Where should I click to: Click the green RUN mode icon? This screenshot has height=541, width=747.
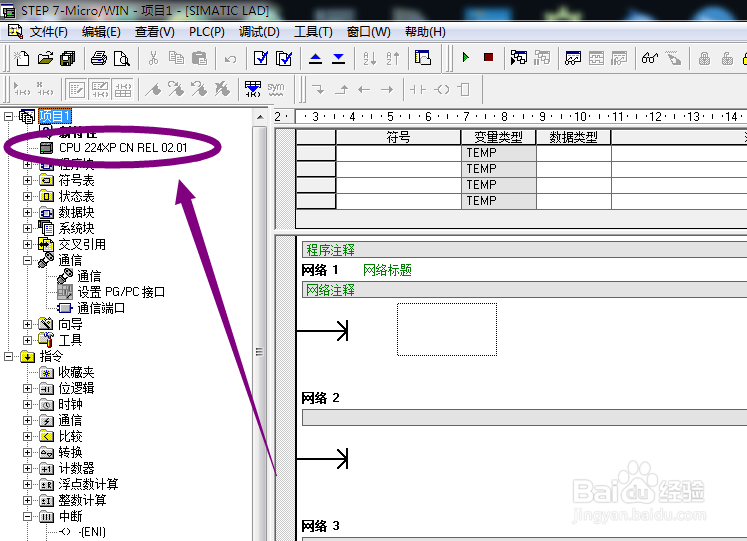(466, 58)
